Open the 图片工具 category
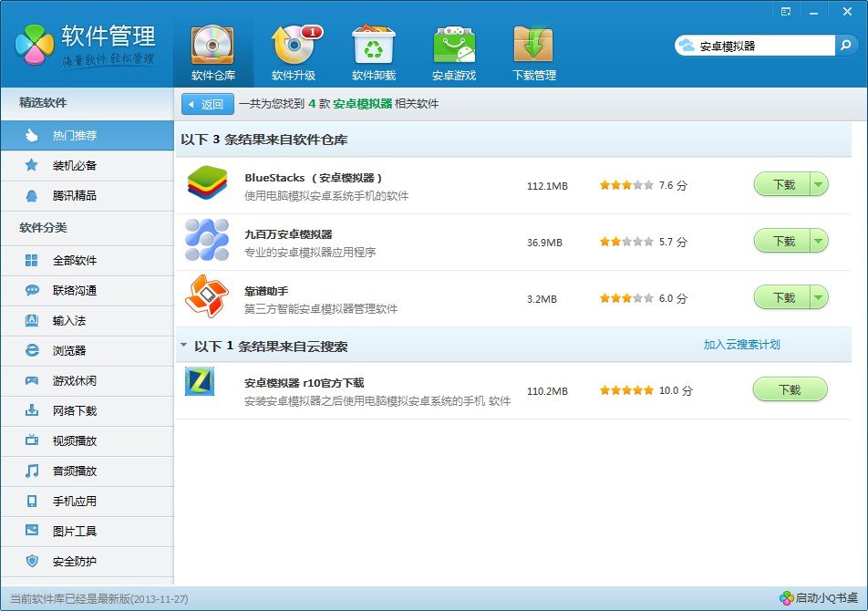The width and height of the screenshot is (868, 611). [87, 532]
